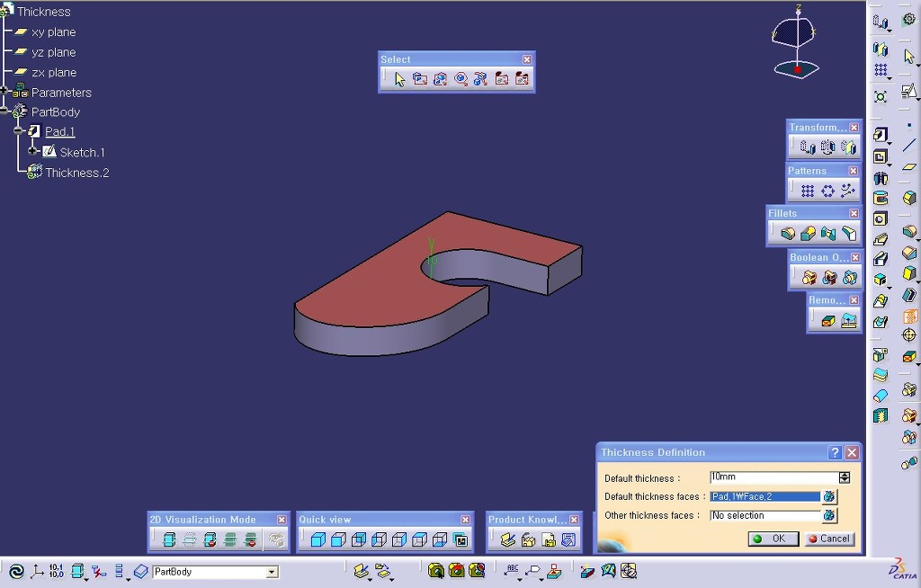The image size is (921, 588).
Task: Open the PartBody dropdown in bottom toolbar
Action: (x=272, y=572)
